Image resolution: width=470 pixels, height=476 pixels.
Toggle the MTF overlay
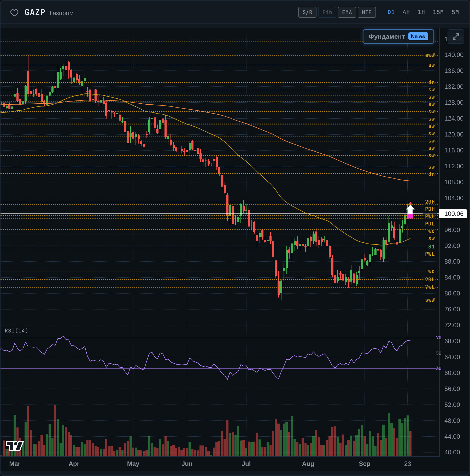coord(367,12)
